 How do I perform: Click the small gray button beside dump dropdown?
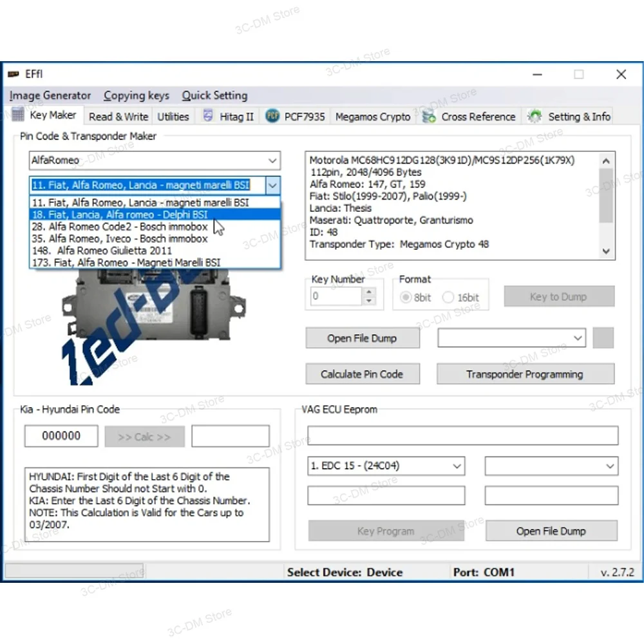pyautogui.click(x=603, y=337)
